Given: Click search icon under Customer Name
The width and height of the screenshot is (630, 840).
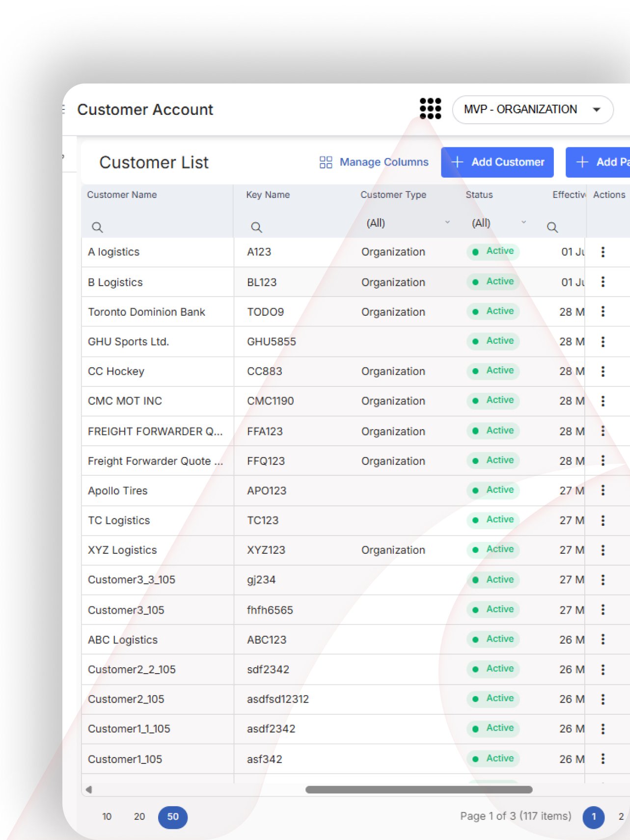Looking at the screenshot, I should point(97,227).
